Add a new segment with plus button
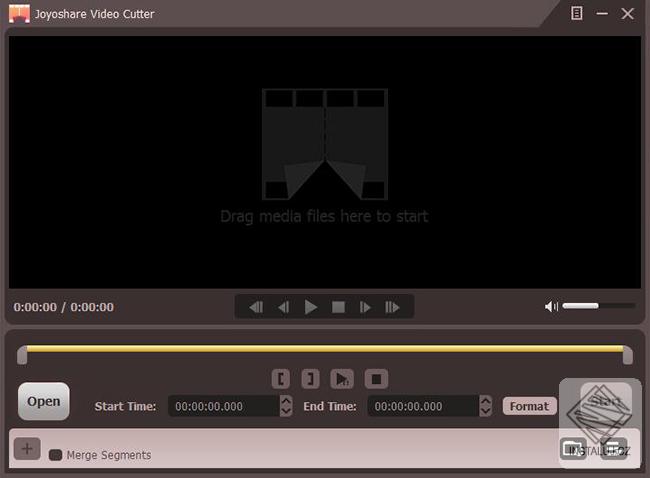The image size is (650, 478). 27,449
